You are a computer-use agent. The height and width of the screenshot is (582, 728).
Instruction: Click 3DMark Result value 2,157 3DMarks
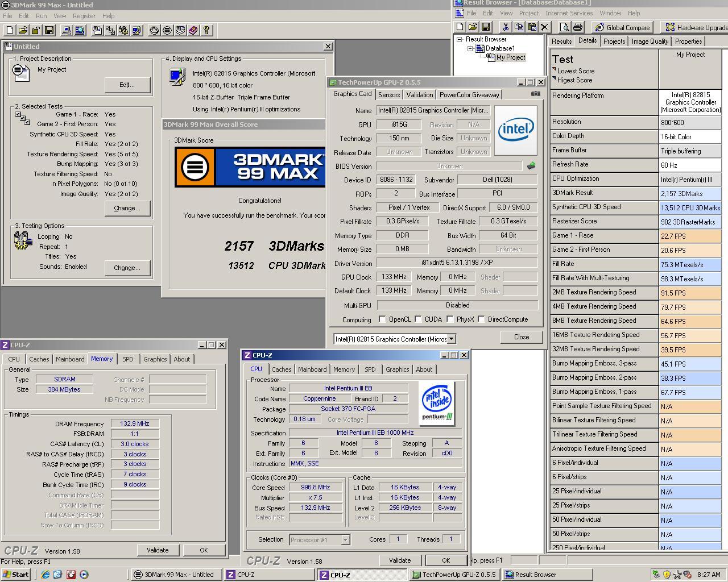point(690,194)
